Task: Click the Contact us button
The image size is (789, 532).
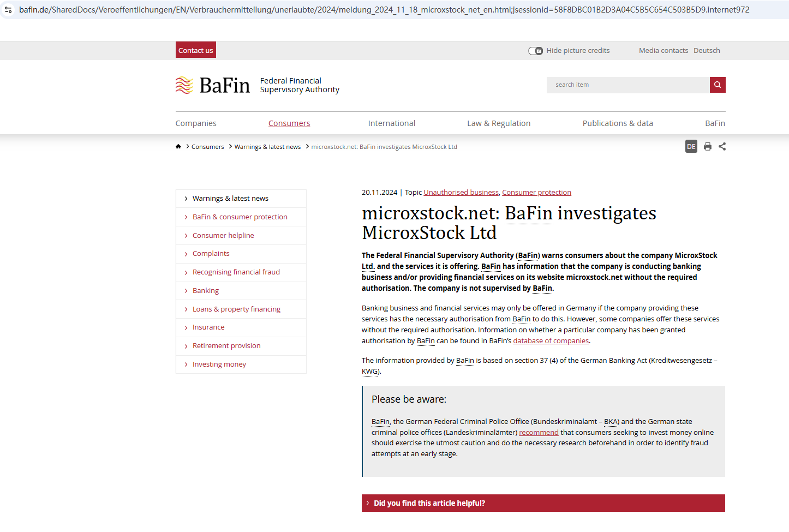Action: (x=196, y=50)
